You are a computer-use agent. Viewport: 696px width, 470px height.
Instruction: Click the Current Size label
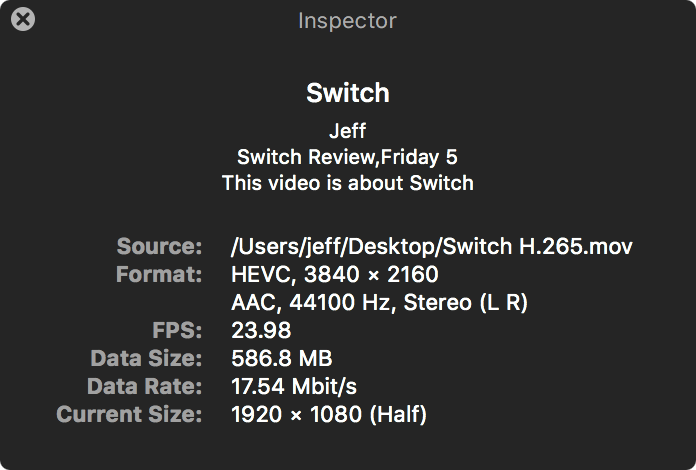tap(129, 414)
